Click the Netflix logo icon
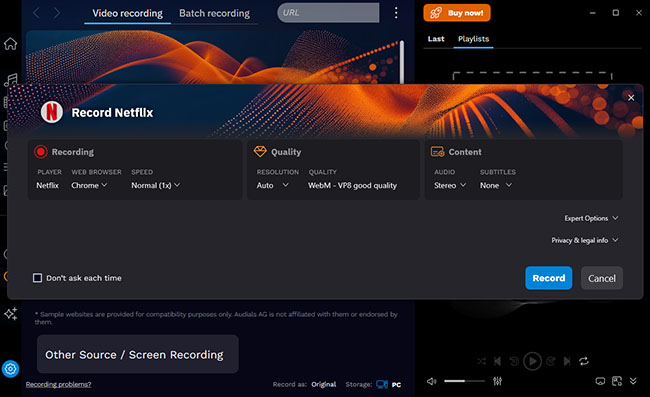Viewport: 650px width, 397px height. coord(52,112)
